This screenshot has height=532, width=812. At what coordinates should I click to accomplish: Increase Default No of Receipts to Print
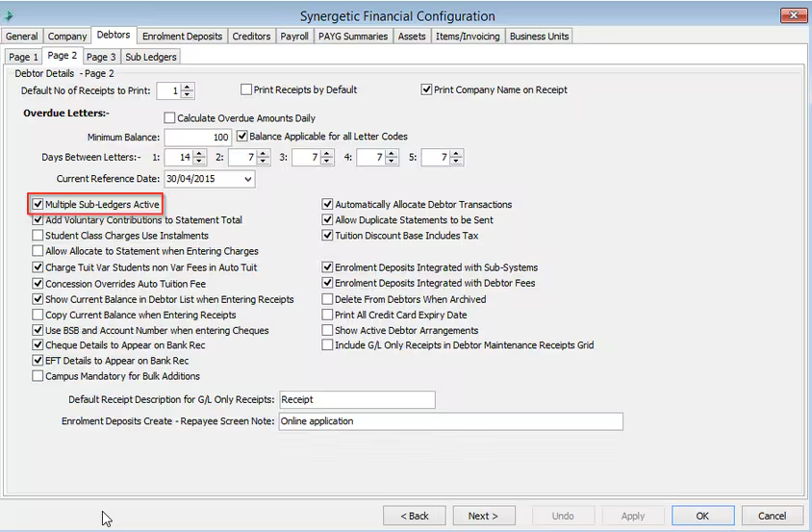[188, 88]
